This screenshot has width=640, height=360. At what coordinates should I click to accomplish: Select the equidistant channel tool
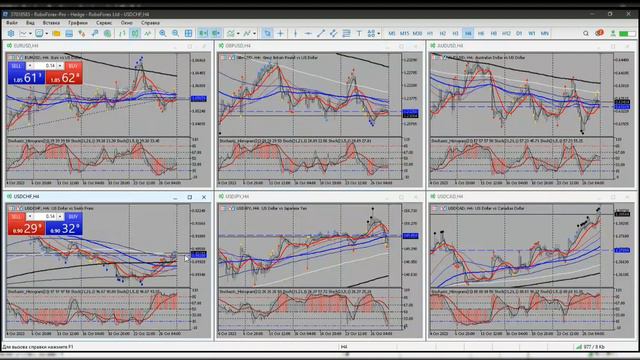[x=333, y=33]
